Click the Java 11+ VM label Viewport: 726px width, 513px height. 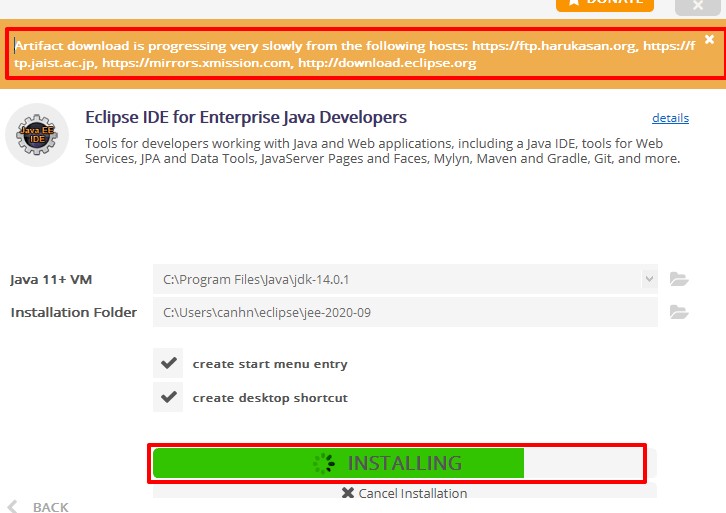[51, 280]
